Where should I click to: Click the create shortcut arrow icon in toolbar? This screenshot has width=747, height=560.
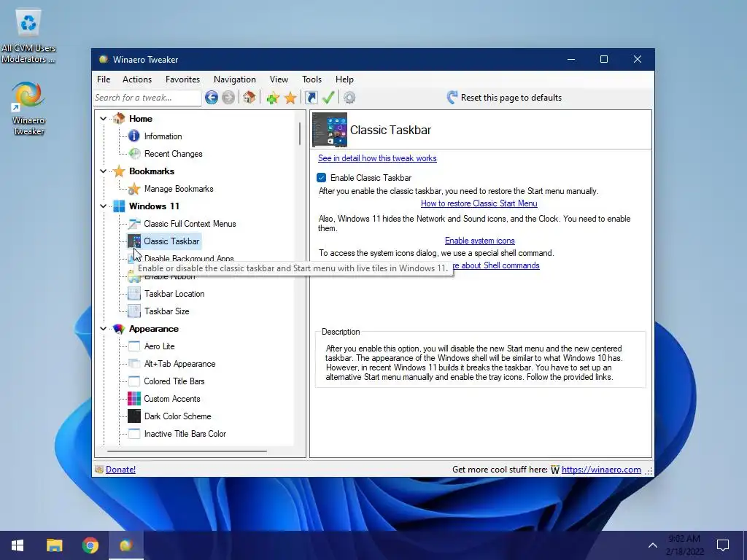coord(311,98)
